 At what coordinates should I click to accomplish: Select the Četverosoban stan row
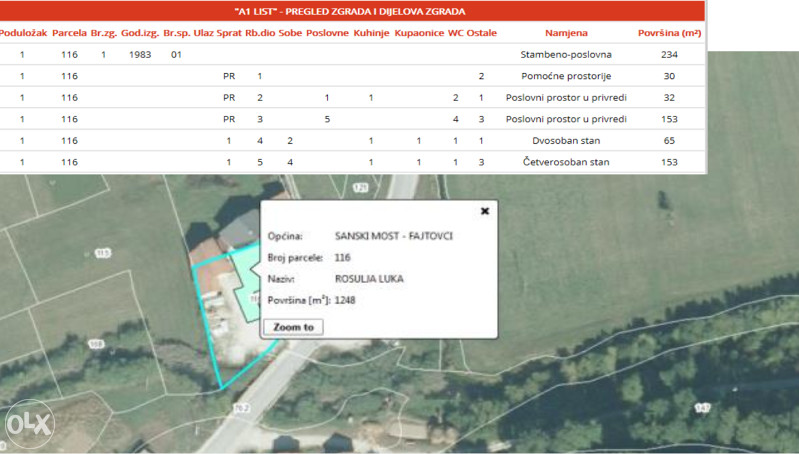pos(566,162)
